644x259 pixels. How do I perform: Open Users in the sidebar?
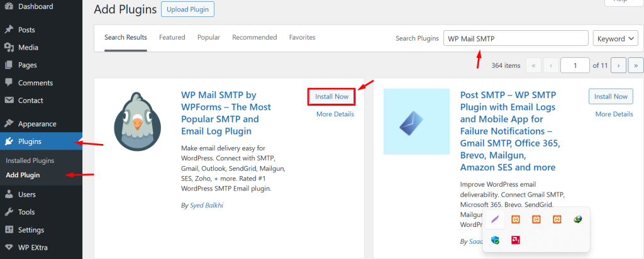tap(26, 194)
